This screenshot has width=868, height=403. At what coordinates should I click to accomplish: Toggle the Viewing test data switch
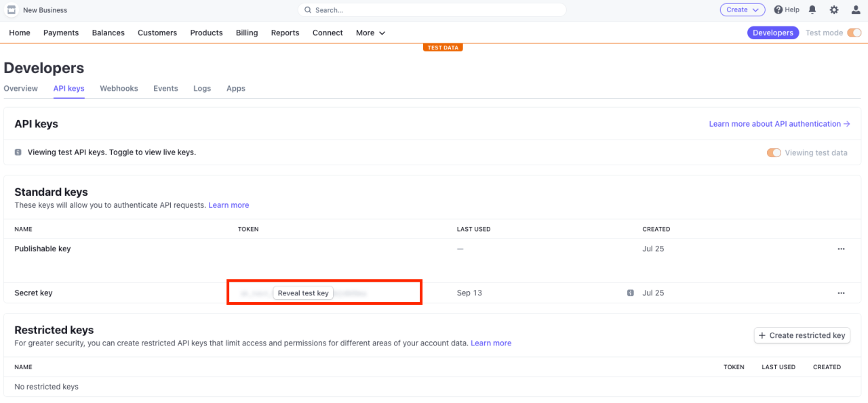(x=774, y=152)
